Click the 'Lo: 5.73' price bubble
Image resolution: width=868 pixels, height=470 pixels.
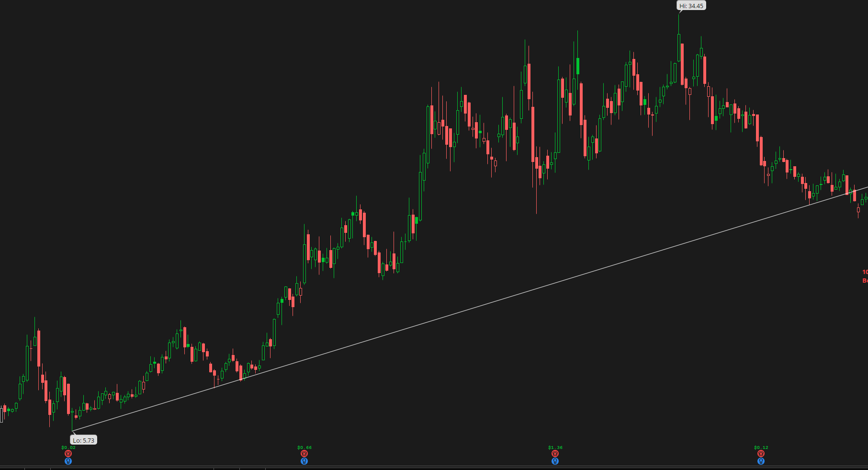84,440
